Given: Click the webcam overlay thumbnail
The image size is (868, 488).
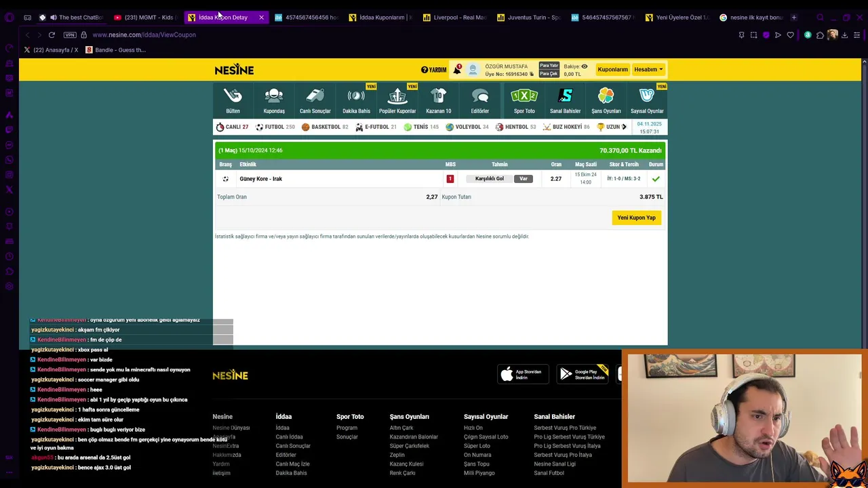Looking at the screenshot, I should pyautogui.click(x=745, y=418).
